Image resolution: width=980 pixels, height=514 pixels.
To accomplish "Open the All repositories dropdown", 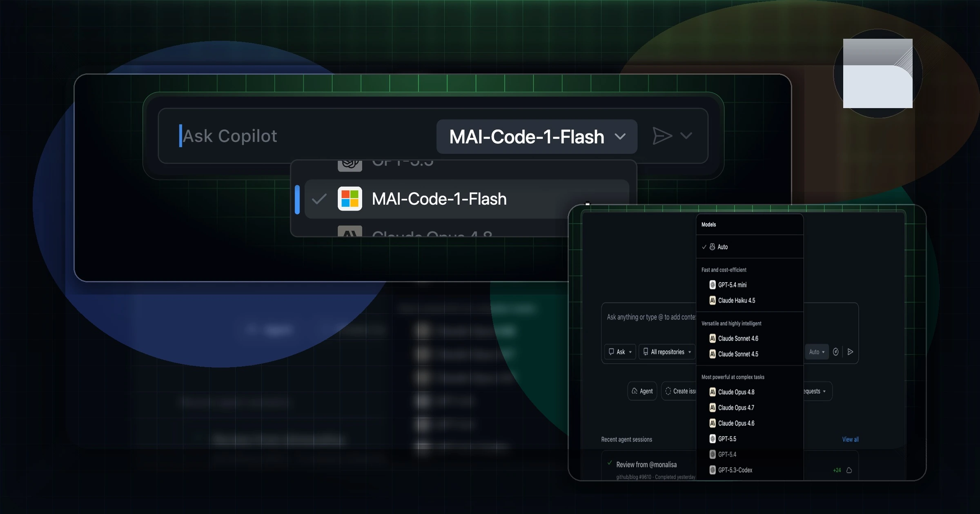I will tap(667, 352).
